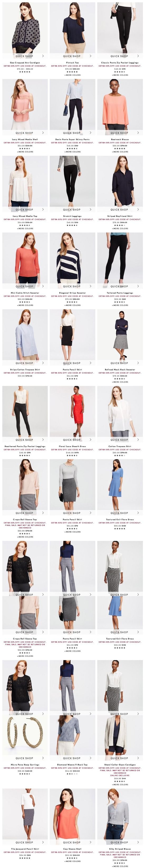Screen dimensions: 145x868
Task: Click the Quick Shop chevron on Tile Jacquard Pencil Skirt
Action: click(x=43, y=842)
